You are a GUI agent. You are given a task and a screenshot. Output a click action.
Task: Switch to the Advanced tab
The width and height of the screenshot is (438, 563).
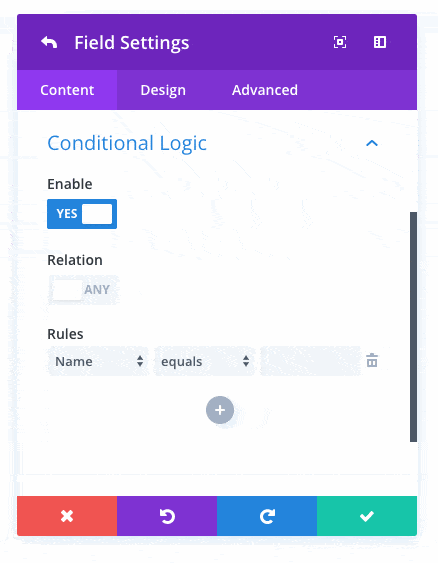(x=265, y=90)
